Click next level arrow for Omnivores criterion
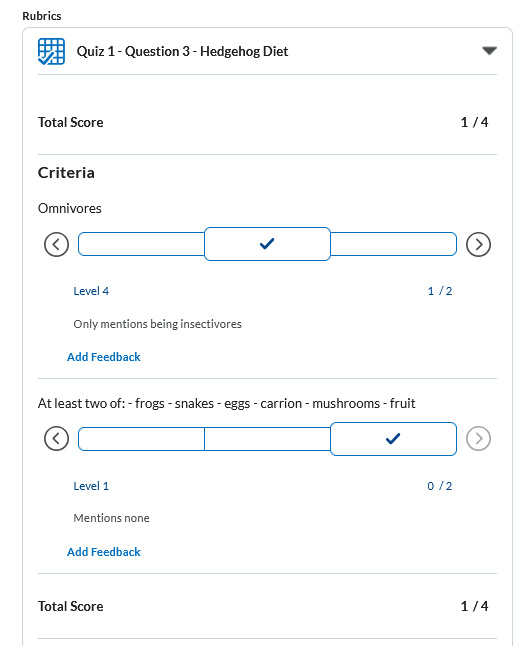The image size is (527, 646). [478, 244]
